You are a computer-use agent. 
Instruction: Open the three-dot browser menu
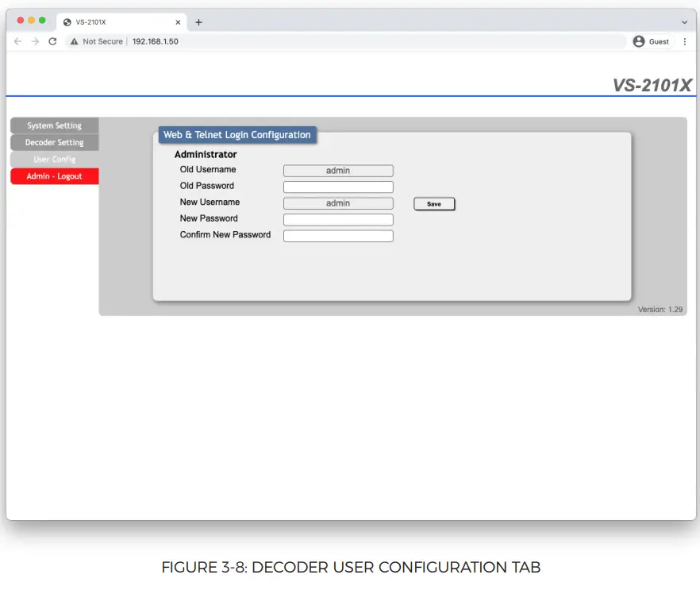686,41
